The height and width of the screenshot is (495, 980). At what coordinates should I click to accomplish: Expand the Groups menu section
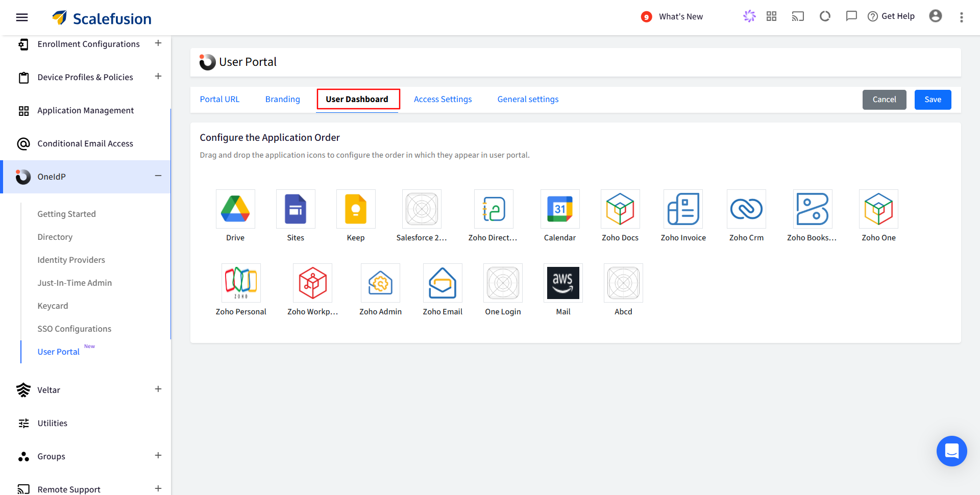pyautogui.click(x=158, y=456)
